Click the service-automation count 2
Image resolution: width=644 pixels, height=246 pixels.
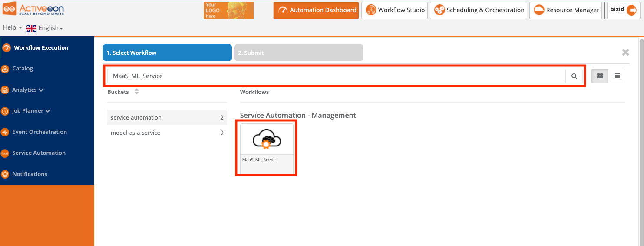pos(221,117)
